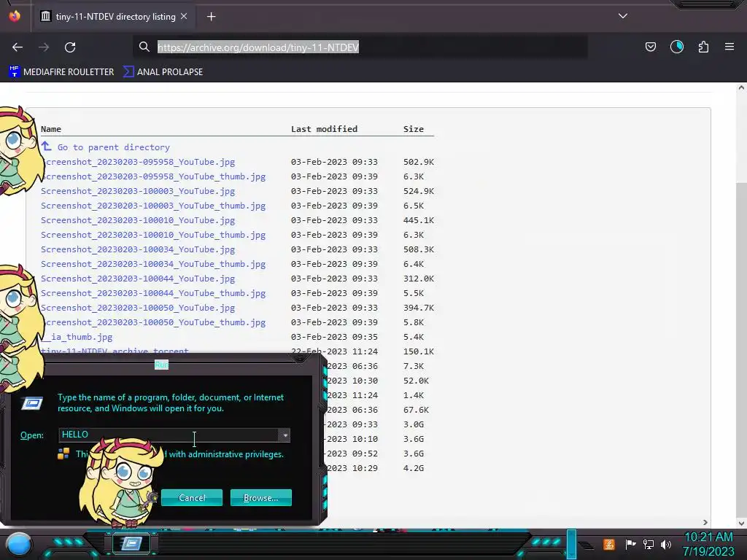
Task: Open Screenshot_20230203-095958_YouTube_thumb.jpg
Action: [x=153, y=176]
